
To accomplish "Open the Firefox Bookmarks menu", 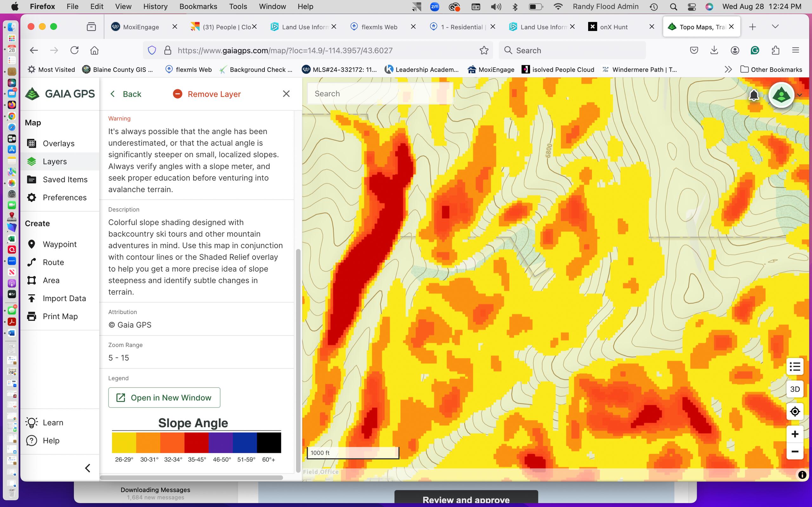I will coord(198,6).
